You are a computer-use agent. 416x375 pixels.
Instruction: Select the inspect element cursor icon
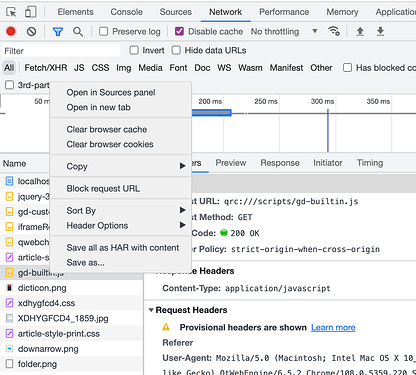[11, 12]
